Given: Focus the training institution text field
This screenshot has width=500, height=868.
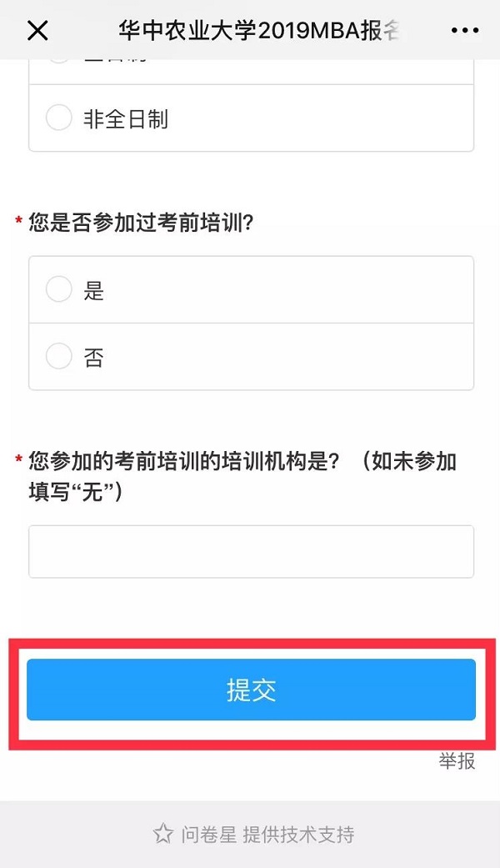Looking at the screenshot, I should pos(251,551).
